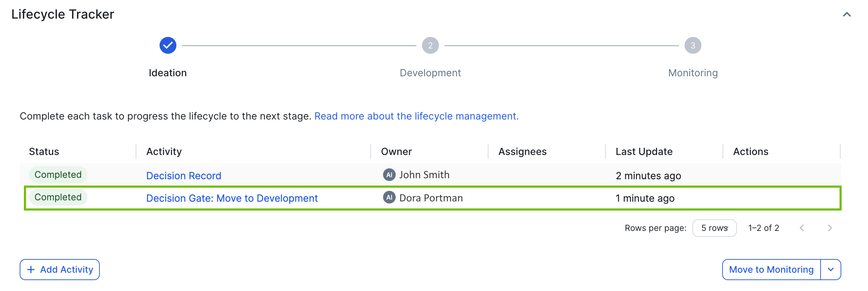Select the Development step 2 circle

click(430, 45)
